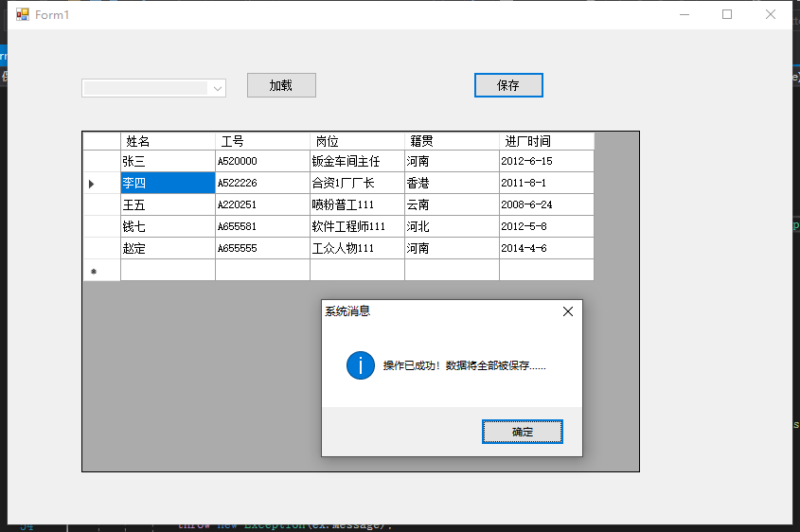Select the cell 钣金车间主任

(357, 161)
